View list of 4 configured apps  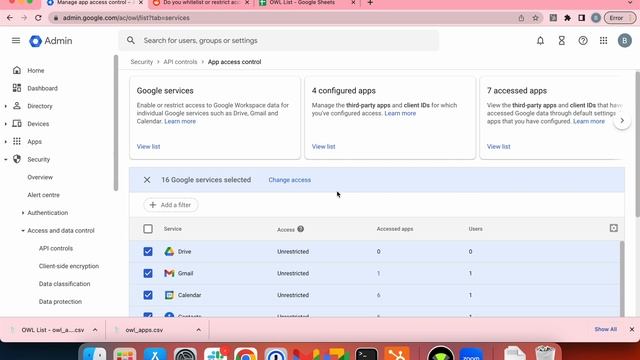323,147
